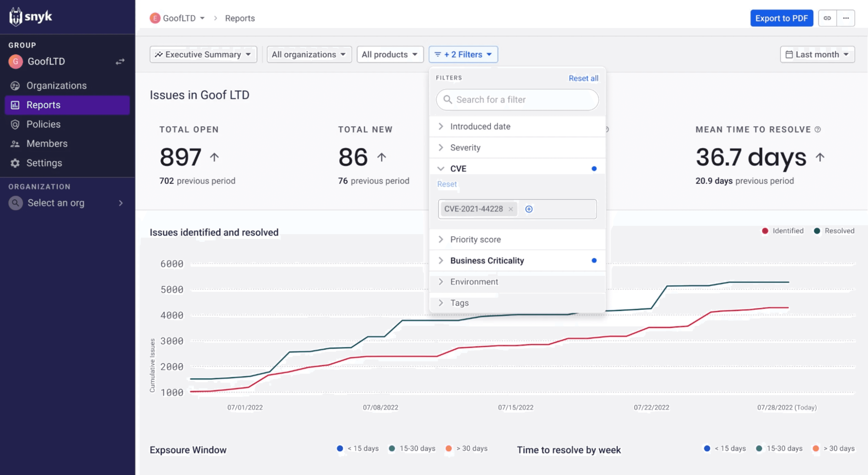This screenshot has width=868, height=475.
Task: Click the Reset all filters link
Action: tap(583, 78)
